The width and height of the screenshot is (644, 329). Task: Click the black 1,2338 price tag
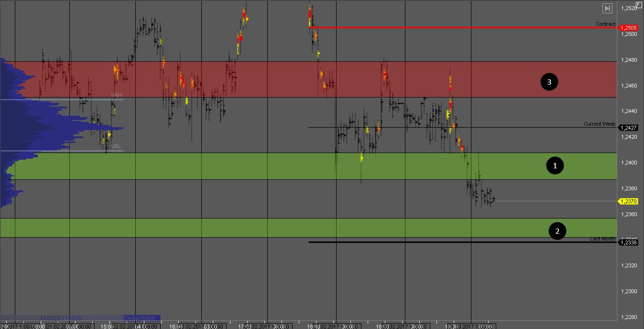(x=627, y=242)
